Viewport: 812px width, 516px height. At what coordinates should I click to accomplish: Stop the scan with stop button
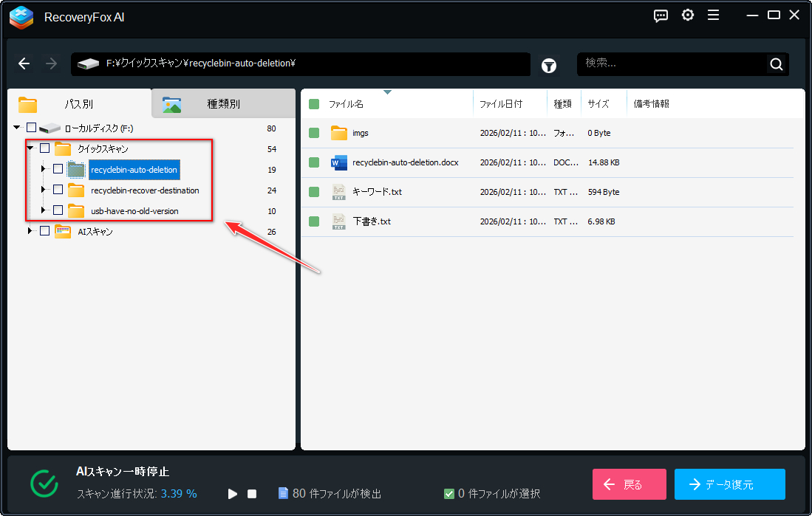(x=252, y=494)
